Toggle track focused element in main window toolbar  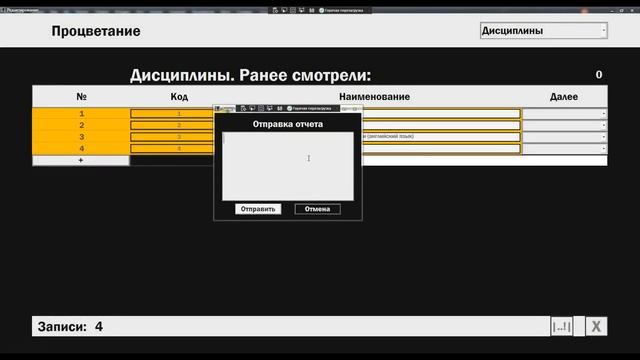click(x=302, y=10)
